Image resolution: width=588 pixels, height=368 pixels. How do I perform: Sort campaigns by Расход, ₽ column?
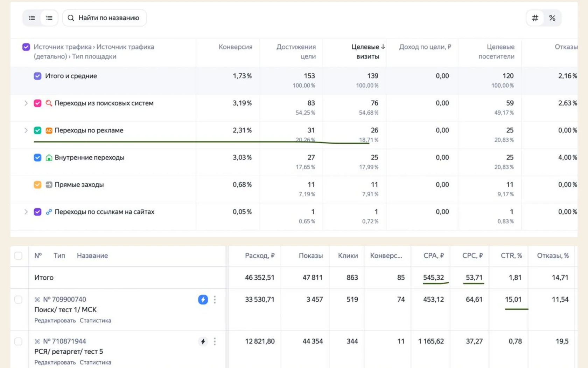point(260,255)
